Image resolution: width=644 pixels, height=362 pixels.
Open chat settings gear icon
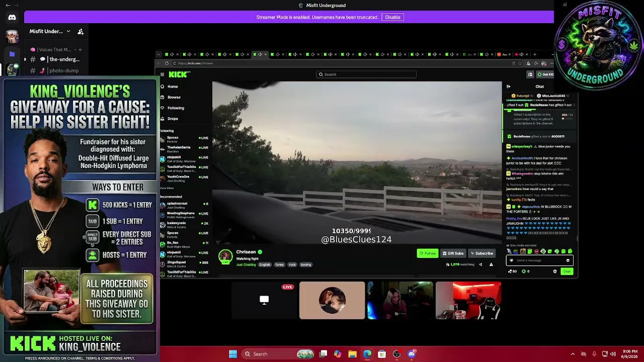[x=555, y=271]
